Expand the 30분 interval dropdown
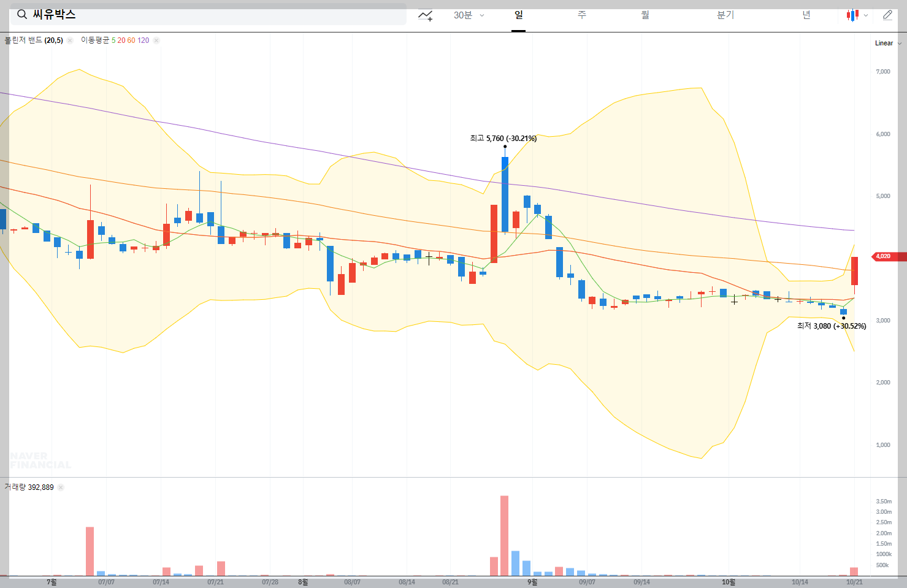907x588 pixels. pos(469,15)
